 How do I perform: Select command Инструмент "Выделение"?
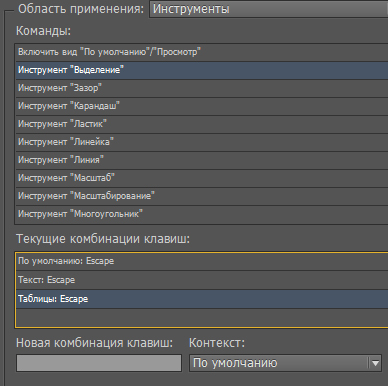tap(202, 70)
